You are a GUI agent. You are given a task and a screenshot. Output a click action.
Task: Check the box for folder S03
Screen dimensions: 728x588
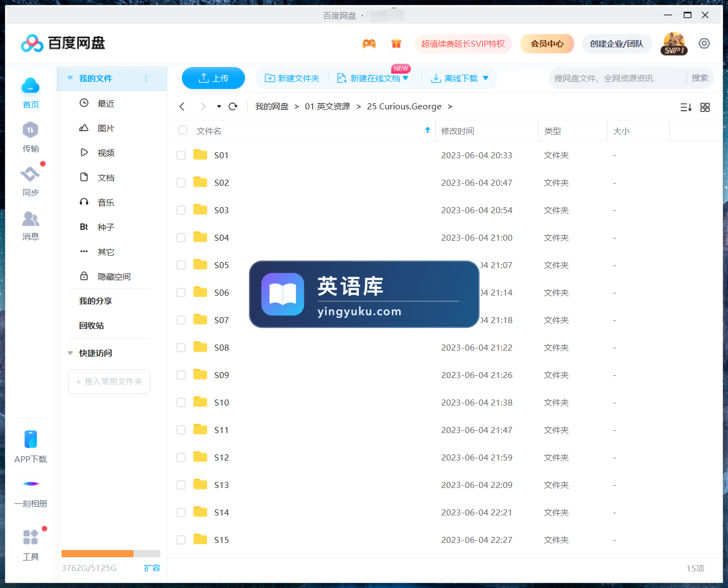pyautogui.click(x=181, y=210)
